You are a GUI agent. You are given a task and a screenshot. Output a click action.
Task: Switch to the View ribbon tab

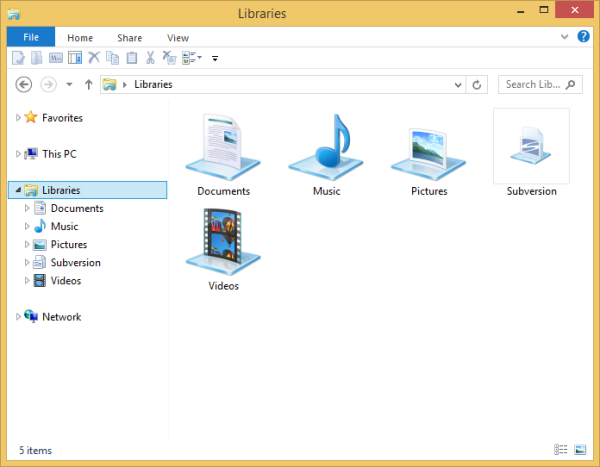(x=178, y=38)
